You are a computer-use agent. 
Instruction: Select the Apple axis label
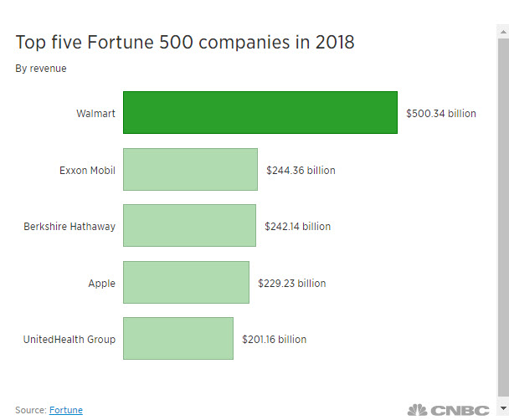click(x=102, y=283)
